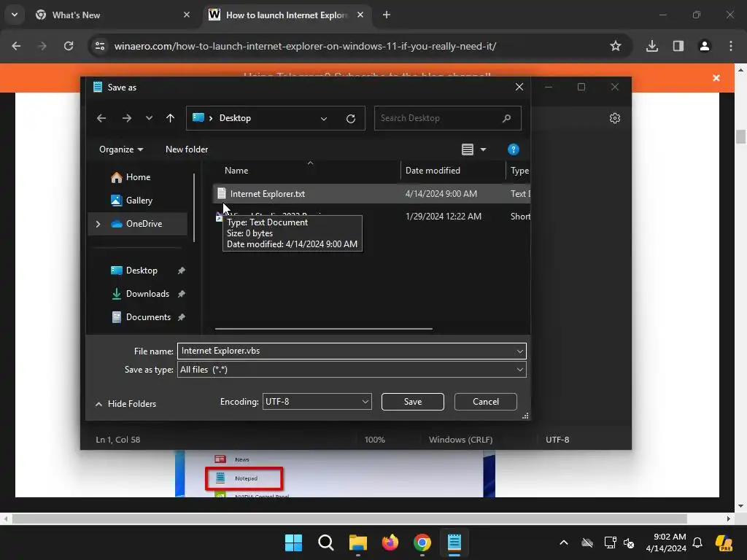Click the winaero.com URL address bar
The height and width of the screenshot is (560, 747).
coord(305,46)
